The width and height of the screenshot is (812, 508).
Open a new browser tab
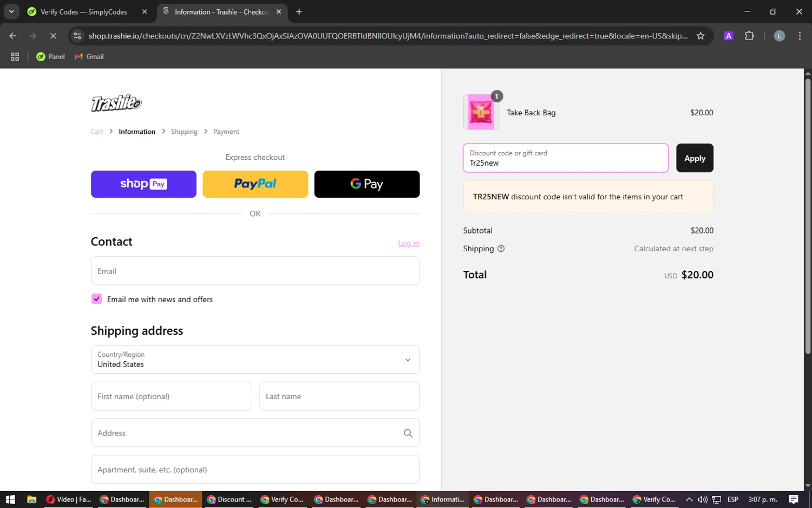click(x=299, y=12)
